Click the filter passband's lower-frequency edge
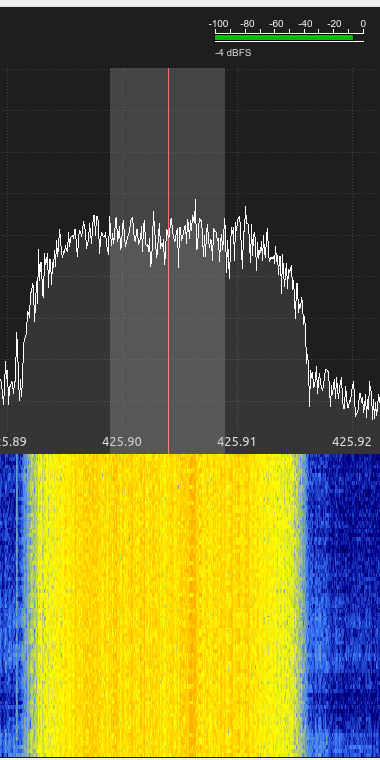Viewport: 380px width, 760px height. (110, 261)
